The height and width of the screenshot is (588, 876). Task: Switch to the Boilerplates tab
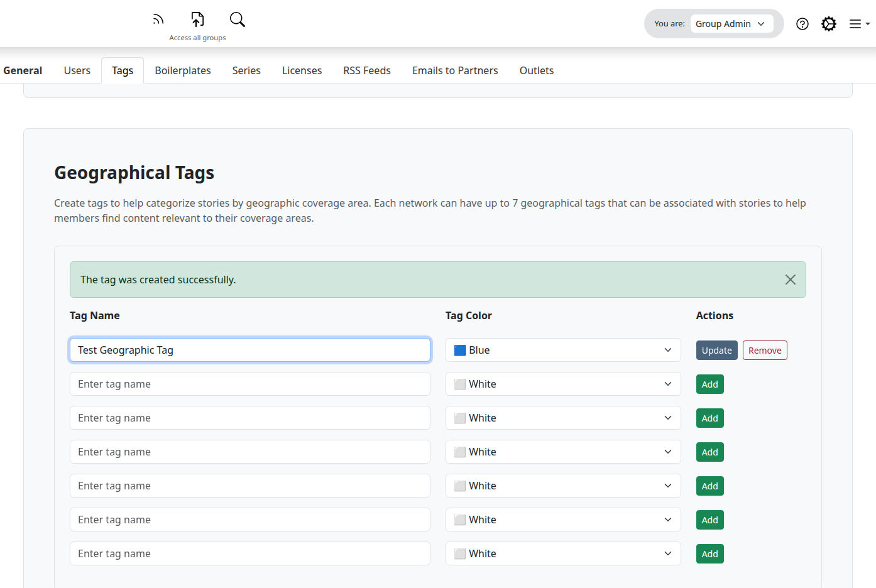(x=183, y=70)
